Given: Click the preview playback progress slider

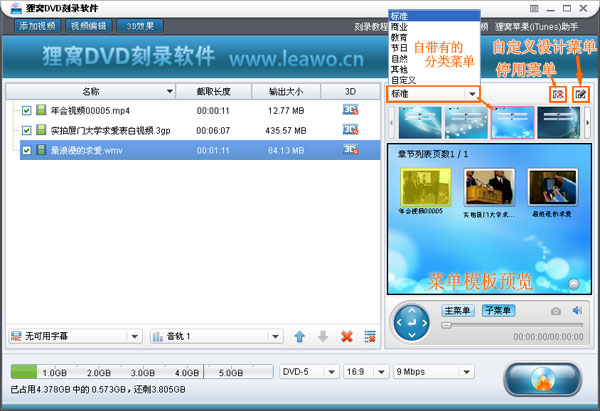Looking at the screenshot, I should pos(512,325).
